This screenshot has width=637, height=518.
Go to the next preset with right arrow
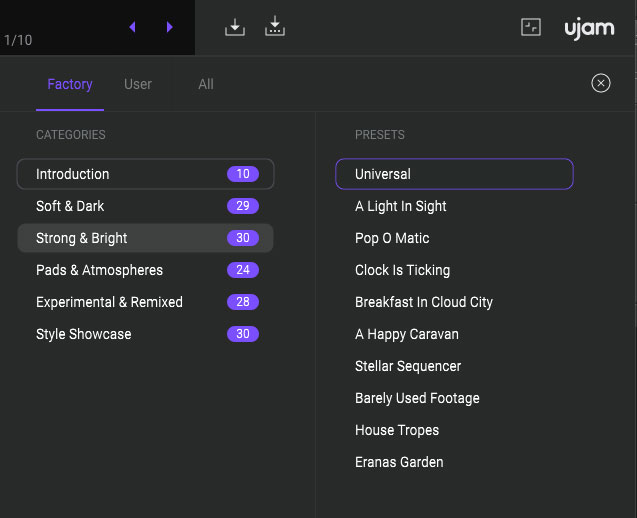169,27
